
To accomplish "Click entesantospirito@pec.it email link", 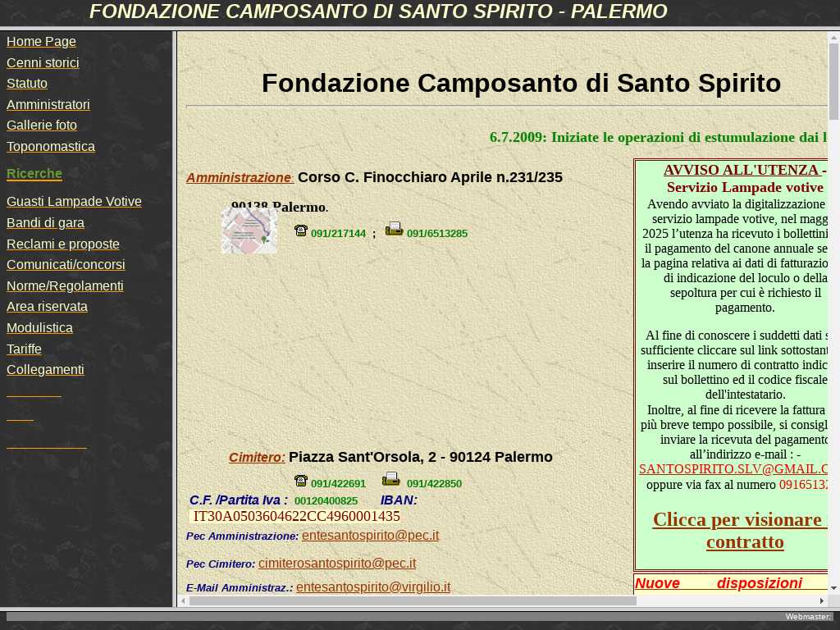I will pos(370,536).
